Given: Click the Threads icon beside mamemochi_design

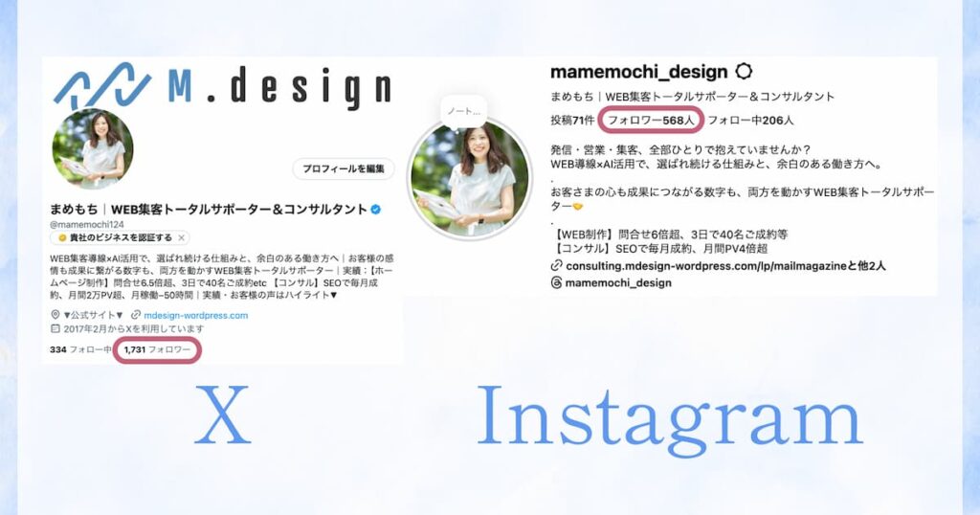Looking at the screenshot, I should pos(556,282).
